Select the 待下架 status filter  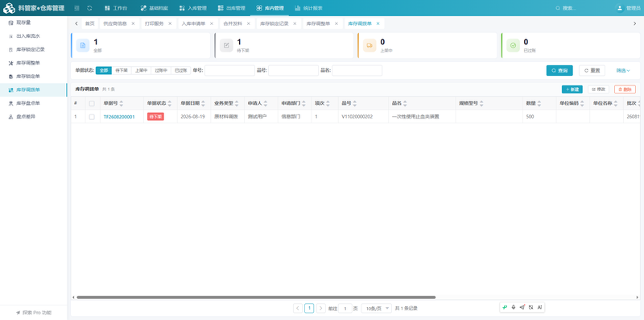pos(122,70)
